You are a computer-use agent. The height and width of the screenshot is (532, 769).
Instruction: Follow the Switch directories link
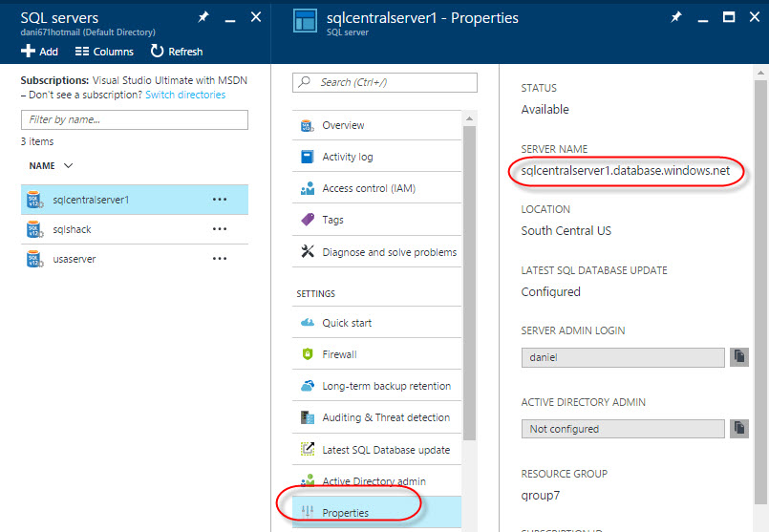click(x=185, y=95)
